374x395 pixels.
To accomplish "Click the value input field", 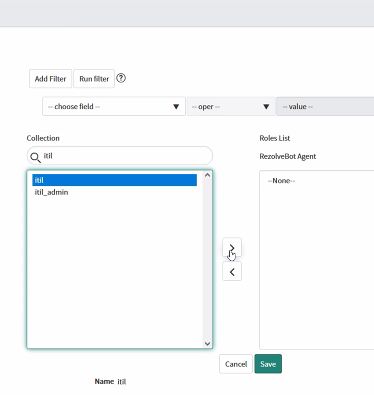I will point(325,106).
